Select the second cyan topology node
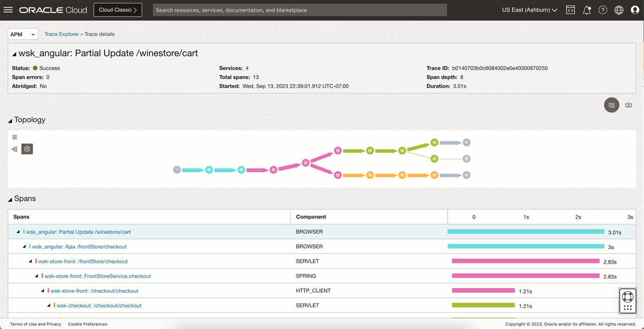The image size is (644, 329). [242, 170]
